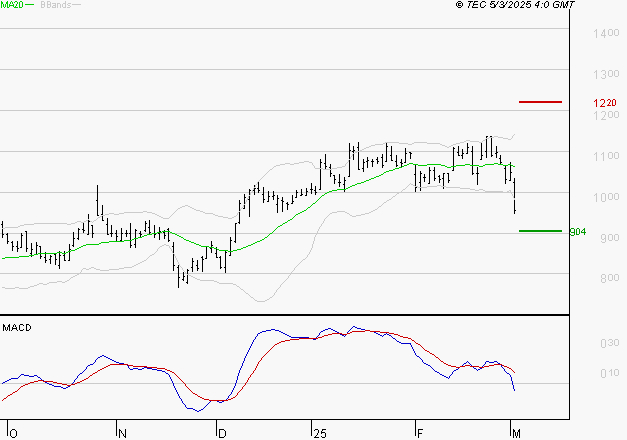The image size is (627, 440).
Task: Click the 010 MACD axis label
Action: coord(610,373)
